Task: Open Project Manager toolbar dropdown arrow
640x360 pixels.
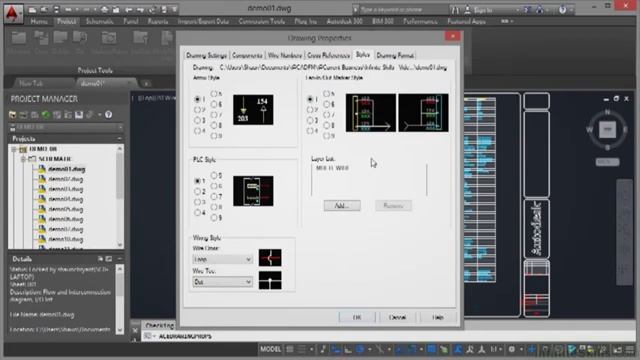Action: click(x=99, y=115)
